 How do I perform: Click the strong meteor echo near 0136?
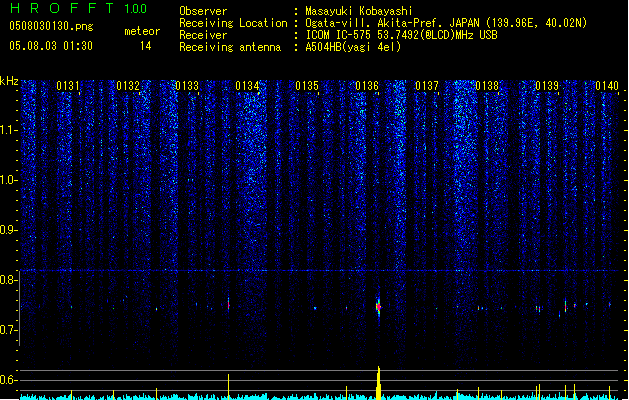pos(378,307)
